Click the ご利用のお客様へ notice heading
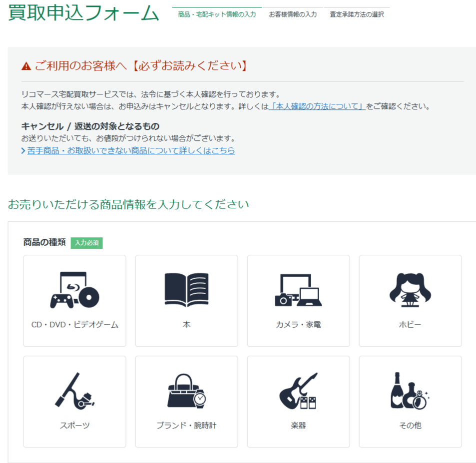Screen dimensions: 476x463 click(140, 66)
